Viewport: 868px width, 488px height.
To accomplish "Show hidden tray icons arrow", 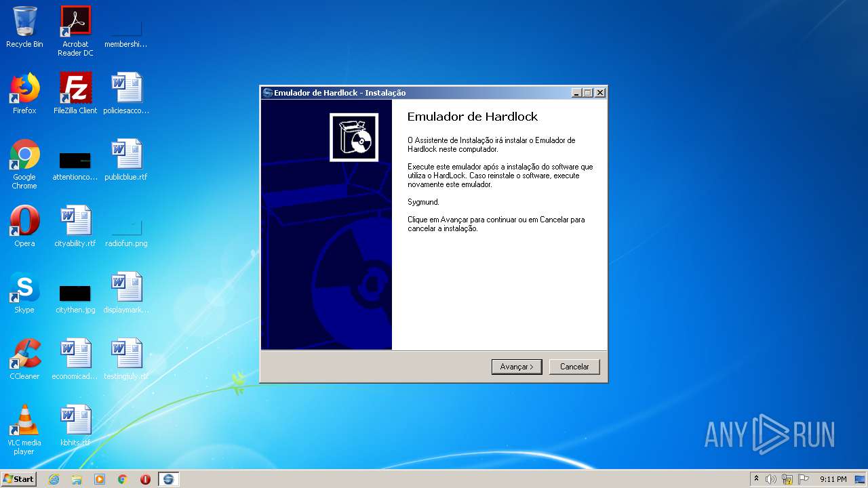I will (x=757, y=479).
